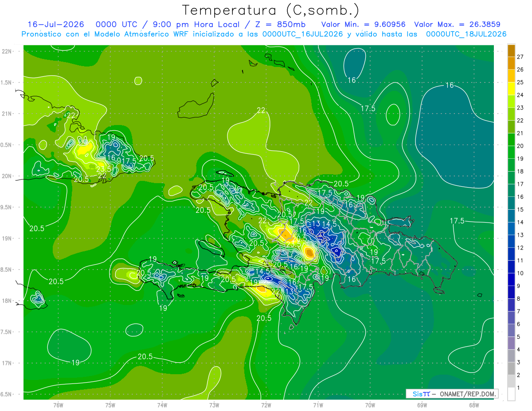Click the 11 label on color scale
The image size is (532, 411).
520,260
